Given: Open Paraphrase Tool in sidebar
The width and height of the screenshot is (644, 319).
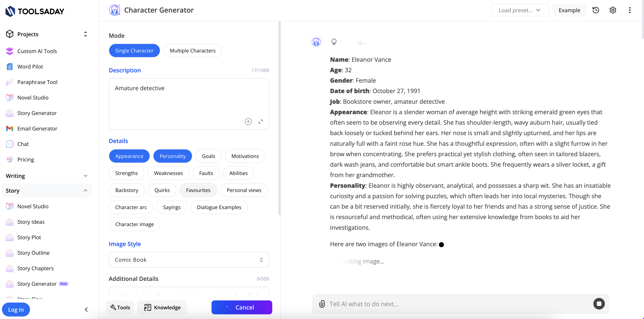Looking at the screenshot, I should [x=37, y=82].
